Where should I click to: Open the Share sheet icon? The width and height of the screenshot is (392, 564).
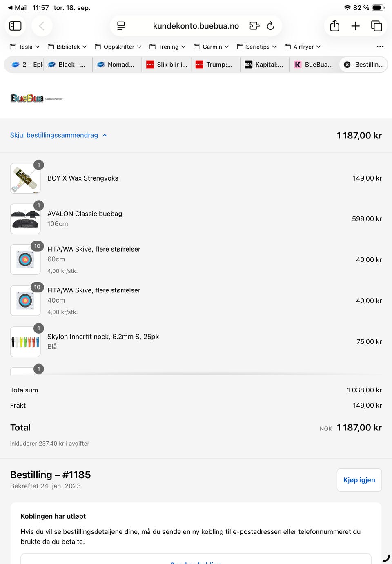point(334,26)
